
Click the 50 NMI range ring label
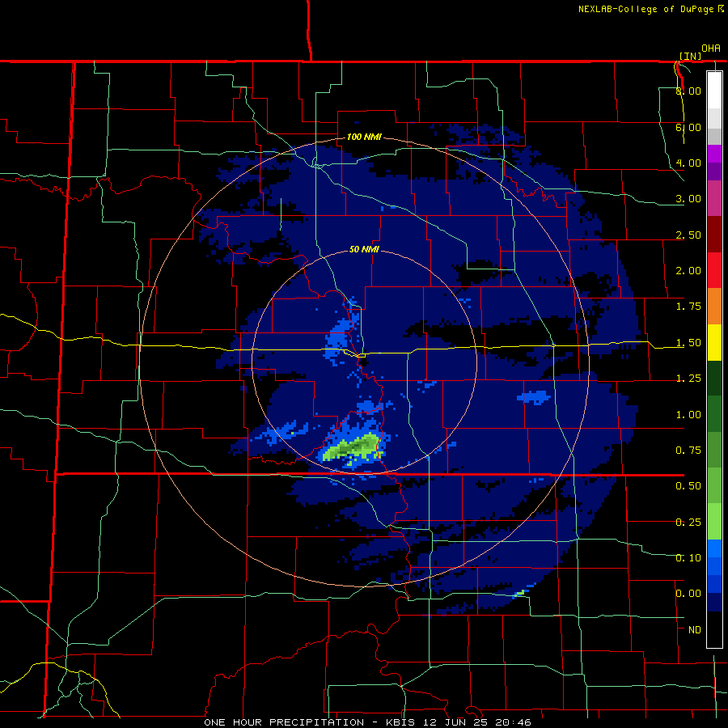[x=364, y=249]
